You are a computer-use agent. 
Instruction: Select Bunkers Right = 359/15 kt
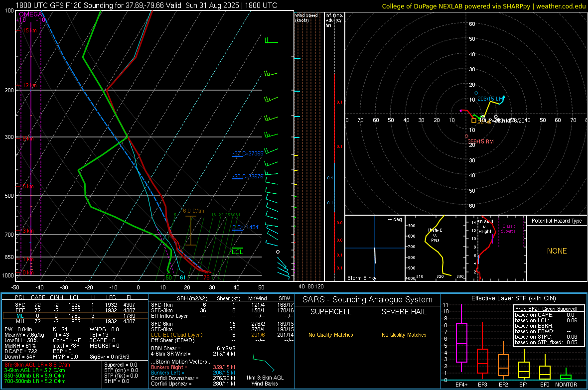193,367
